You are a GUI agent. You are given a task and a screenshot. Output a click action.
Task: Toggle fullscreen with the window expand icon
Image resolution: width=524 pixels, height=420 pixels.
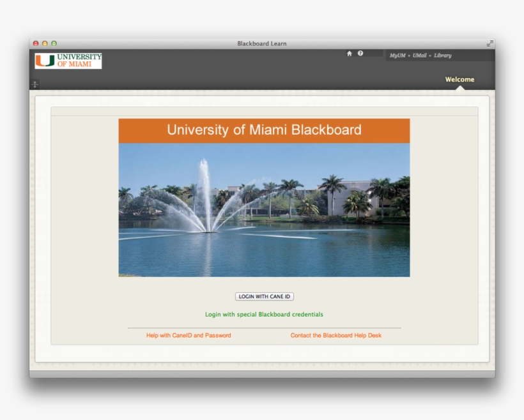point(489,43)
